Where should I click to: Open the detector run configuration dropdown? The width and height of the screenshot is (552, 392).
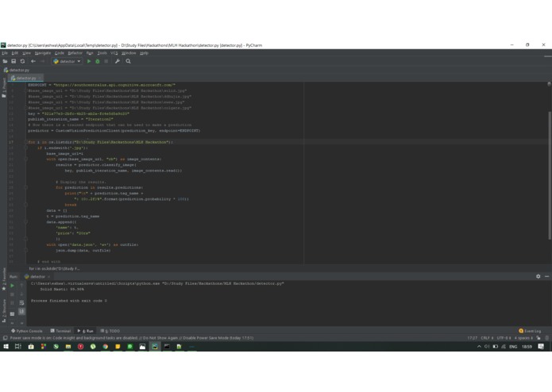[67, 62]
